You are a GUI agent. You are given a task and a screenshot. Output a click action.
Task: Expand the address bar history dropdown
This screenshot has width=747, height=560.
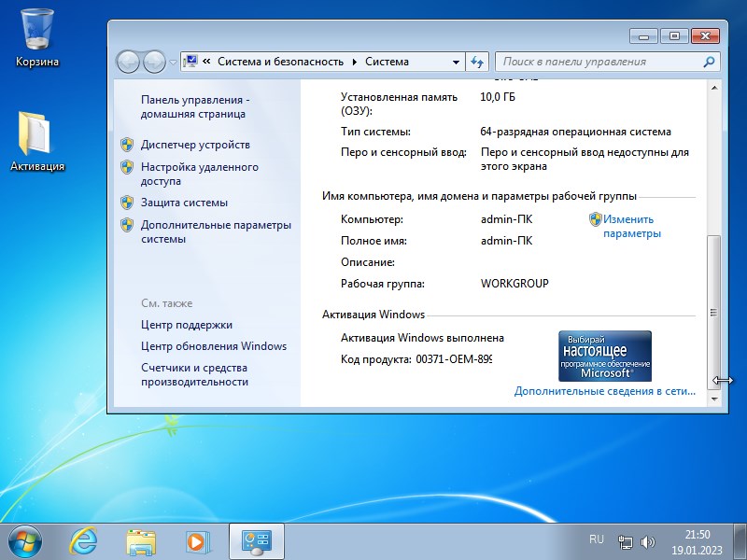[x=455, y=60]
